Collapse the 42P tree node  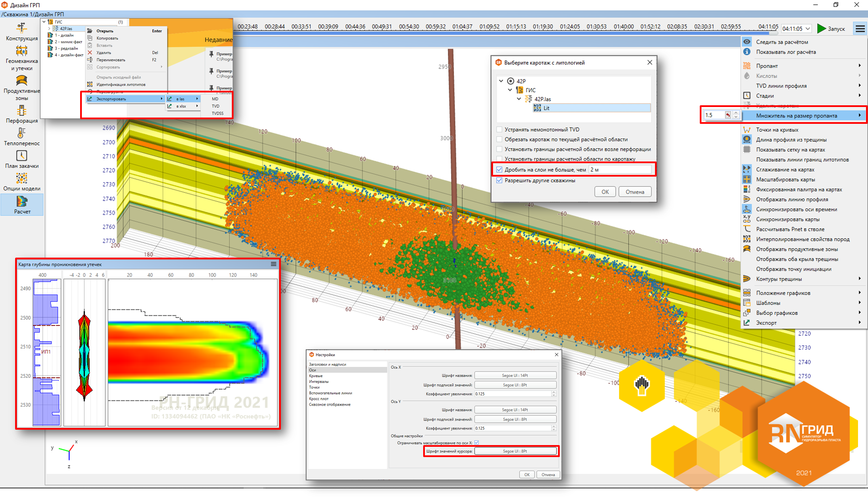click(x=501, y=81)
